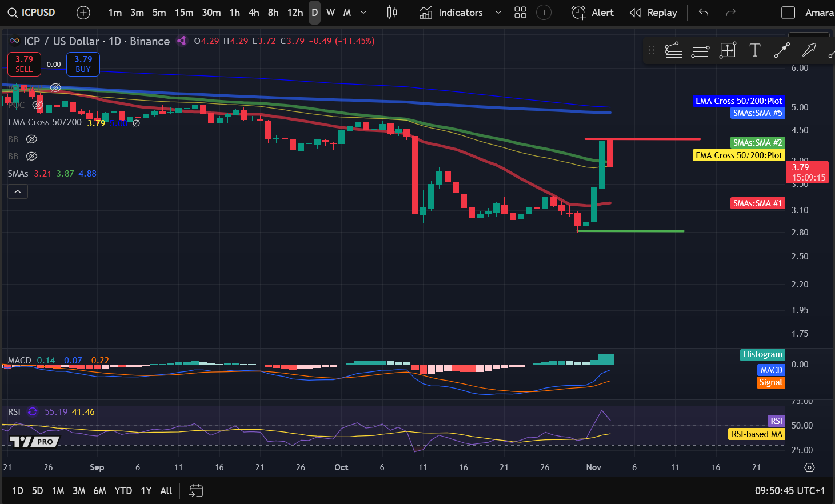The width and height of the screenshot is (835, 504).
Task: Redo the chart action
Action: pyautogui.click(x=730, y=13)
